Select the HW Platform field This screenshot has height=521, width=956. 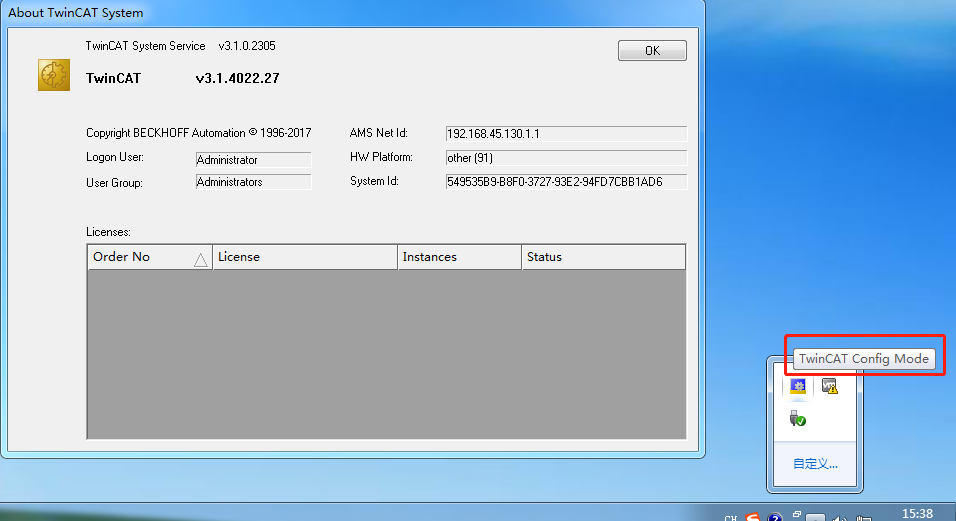(566, 158)
